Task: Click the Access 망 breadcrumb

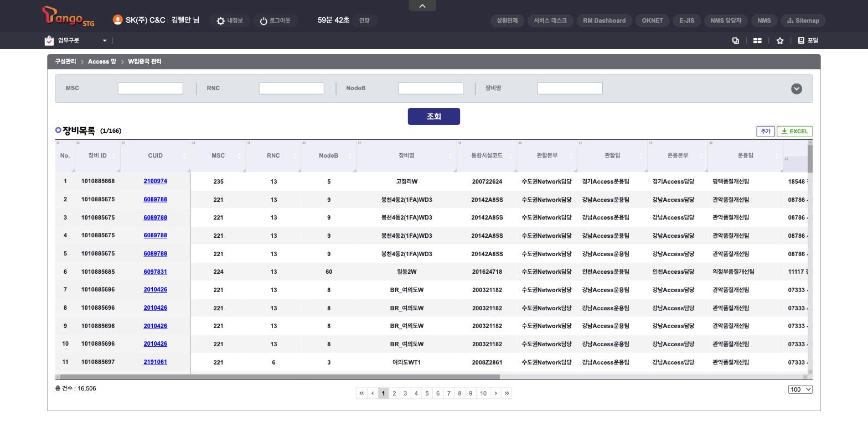Action: point(102,61)
